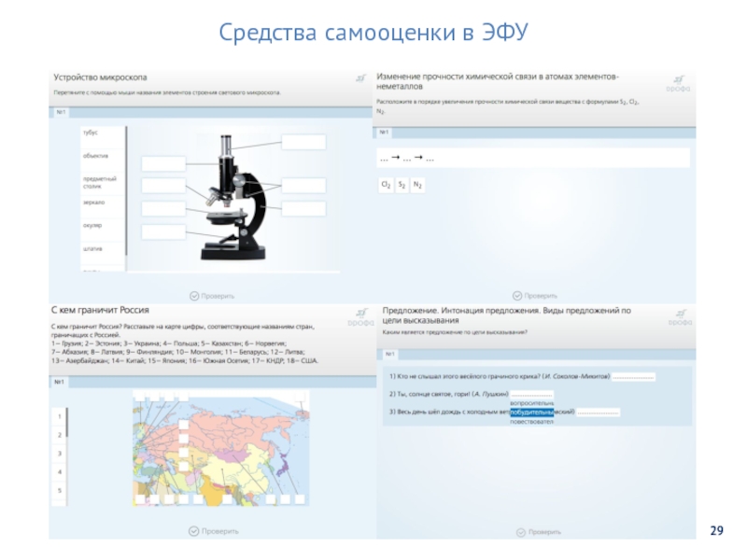747x560 pixels.
Task: Click the map of Russia and neighbors
Action: point(221,448)
